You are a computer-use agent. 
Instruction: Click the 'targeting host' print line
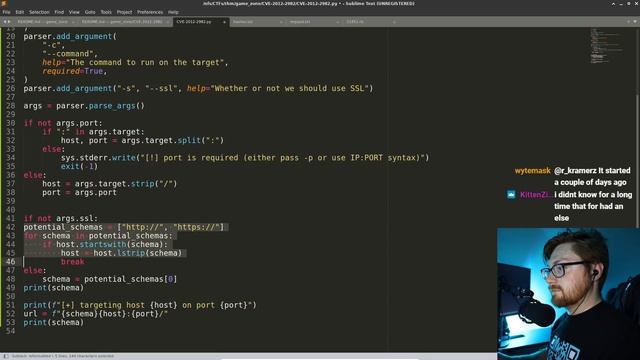point(140,305)
